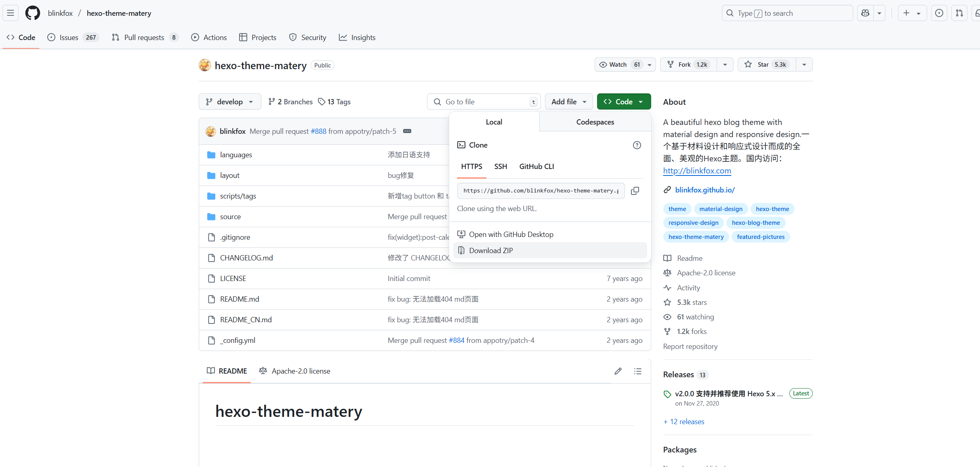This screenshot has height=467, width=980.
Task: Open the README outline list icon
Action: (638, 371)
